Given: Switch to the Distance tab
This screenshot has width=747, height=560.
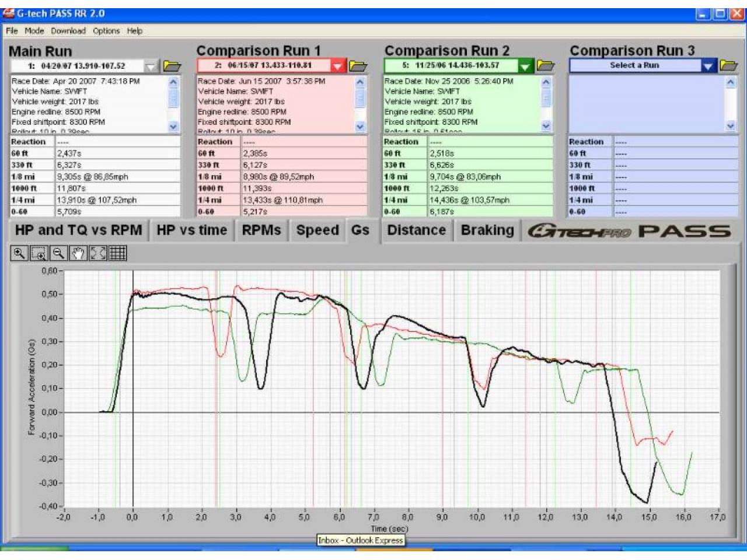Looking at the screenshot, I should tap(417, 230).
